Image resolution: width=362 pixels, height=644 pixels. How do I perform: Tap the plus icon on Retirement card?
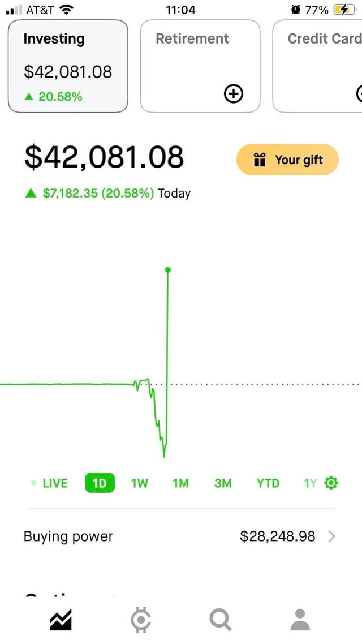click(234, 94)
